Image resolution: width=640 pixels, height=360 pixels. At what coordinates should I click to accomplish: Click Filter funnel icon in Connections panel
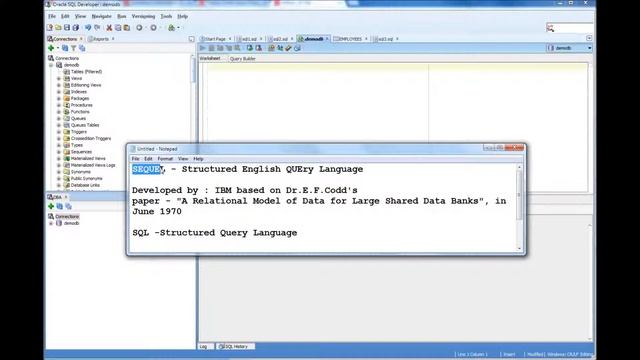coord(73,48)
